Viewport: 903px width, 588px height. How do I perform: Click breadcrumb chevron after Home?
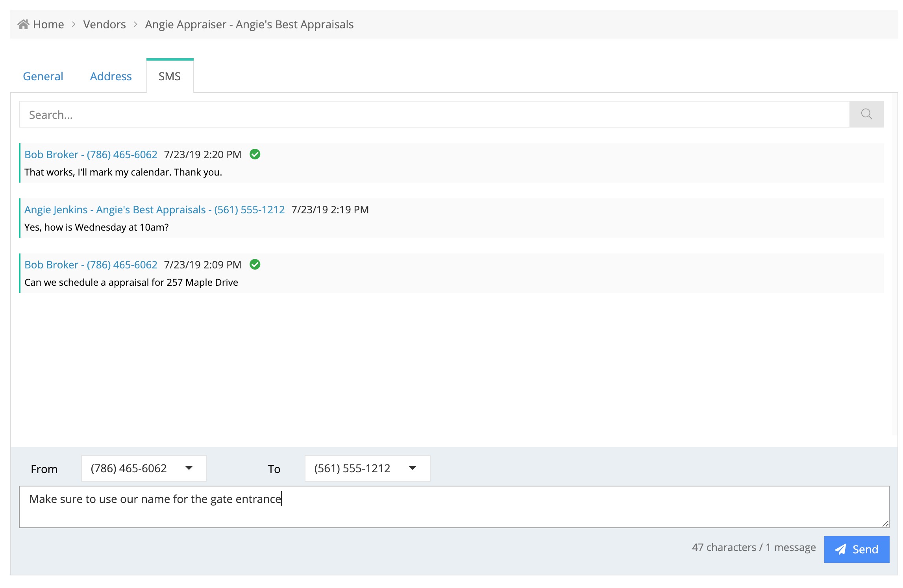coord(74,24)
